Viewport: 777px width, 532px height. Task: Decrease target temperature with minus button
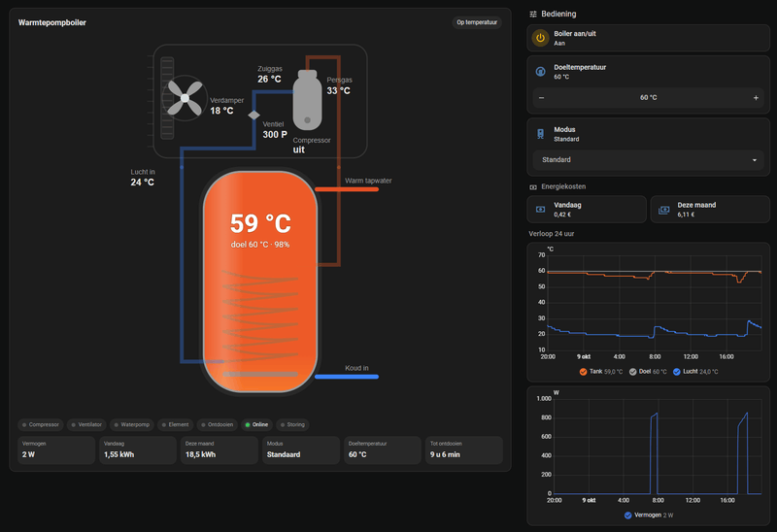click(x=542, y=98)
